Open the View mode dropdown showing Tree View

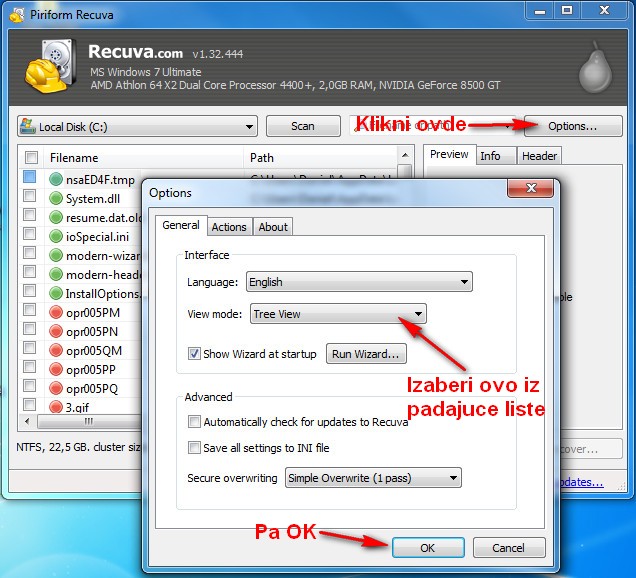coord(338,314)
